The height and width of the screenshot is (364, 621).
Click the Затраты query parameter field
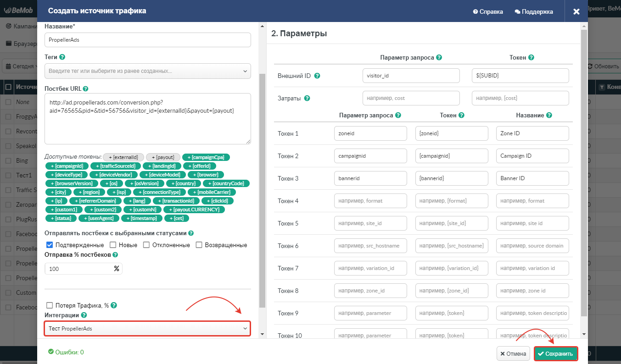(411, 98)
